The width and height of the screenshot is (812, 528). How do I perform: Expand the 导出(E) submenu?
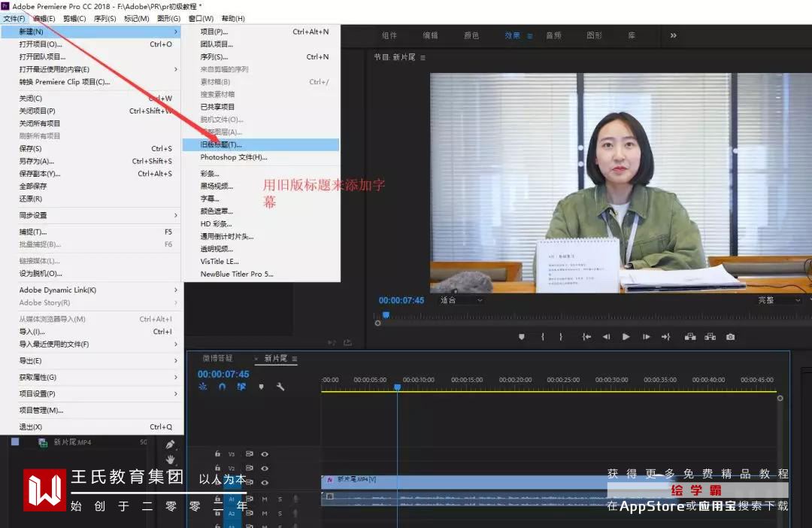92,360
